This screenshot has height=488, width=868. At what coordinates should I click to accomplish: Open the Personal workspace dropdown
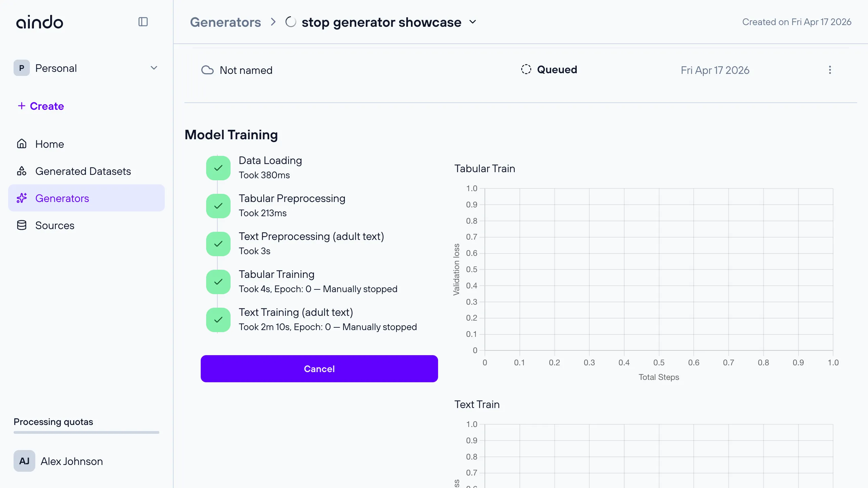86,68
